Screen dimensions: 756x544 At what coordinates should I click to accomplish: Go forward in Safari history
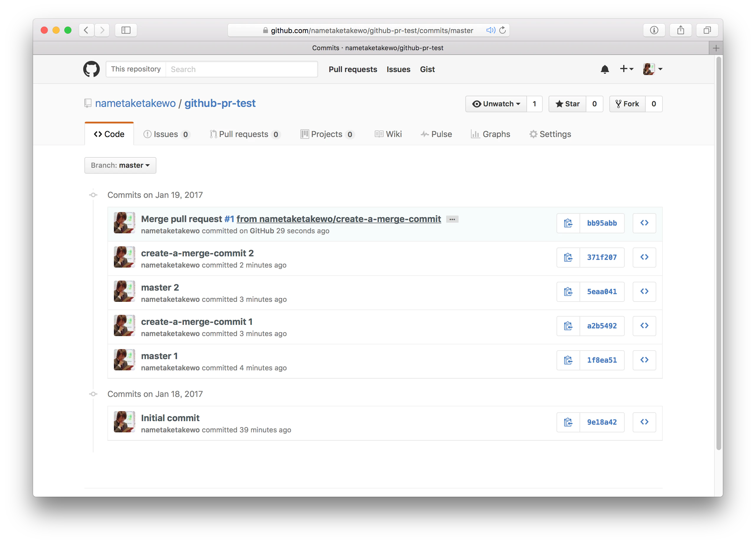(102, 30)
